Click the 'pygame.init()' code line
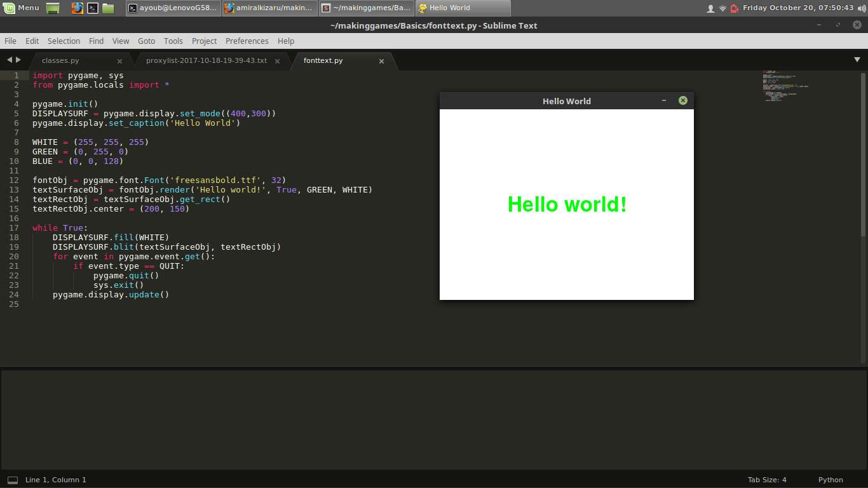This screenshot has height=488, width=868. [x=65, y=104]
